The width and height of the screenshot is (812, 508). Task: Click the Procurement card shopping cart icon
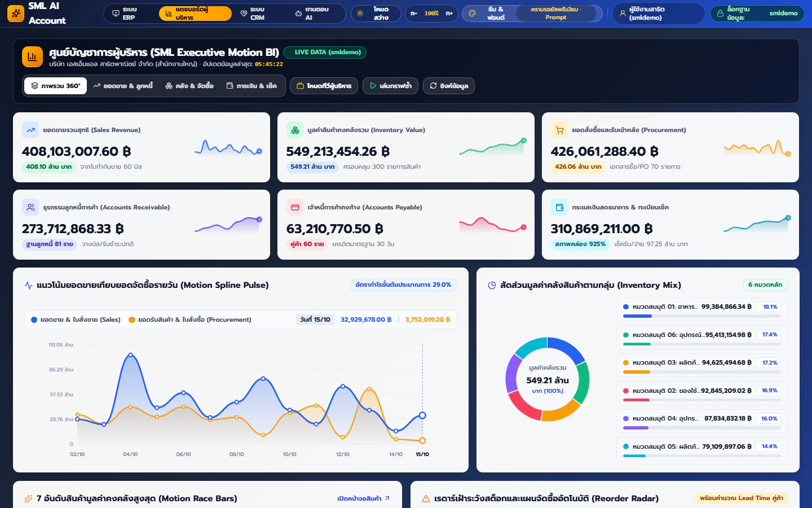pos(559,130)
